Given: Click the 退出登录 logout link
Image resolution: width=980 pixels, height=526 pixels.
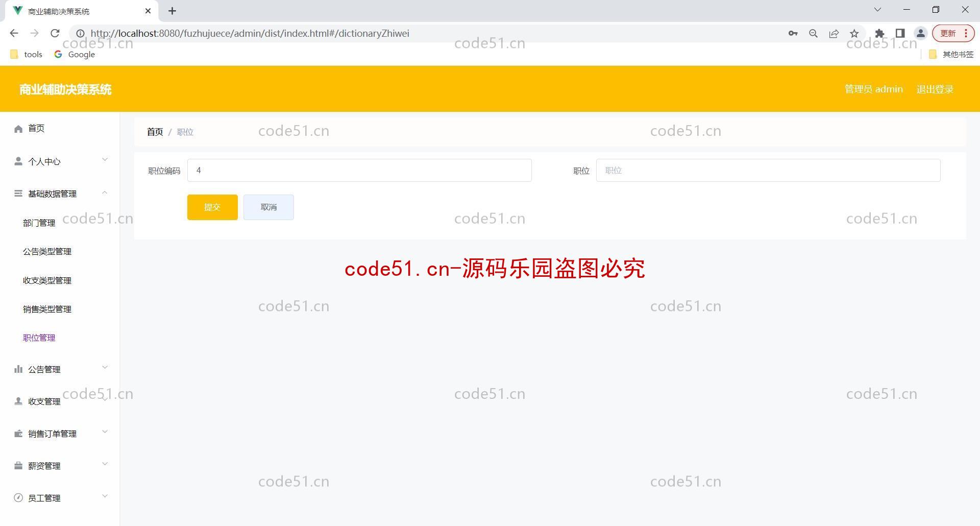Looking at the screenshot, I should 935,89.
